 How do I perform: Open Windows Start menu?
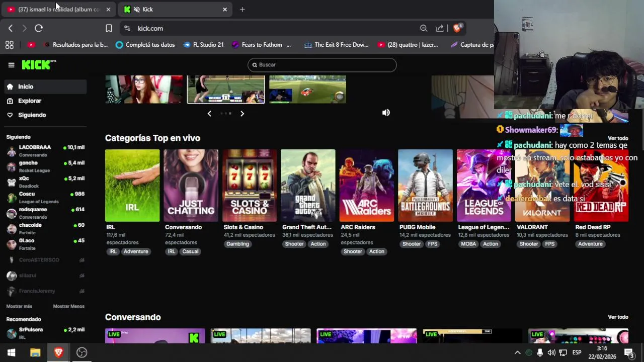[x=11, y=352]
